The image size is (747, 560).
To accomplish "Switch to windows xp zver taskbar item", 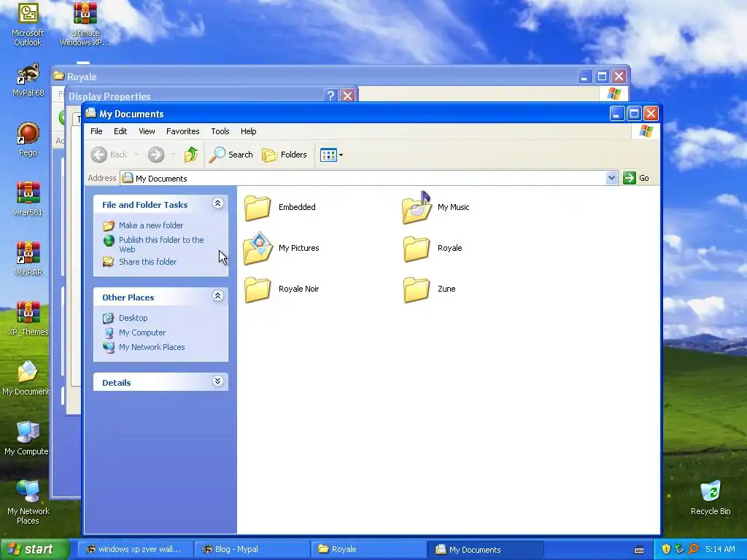I will (135, 549).
